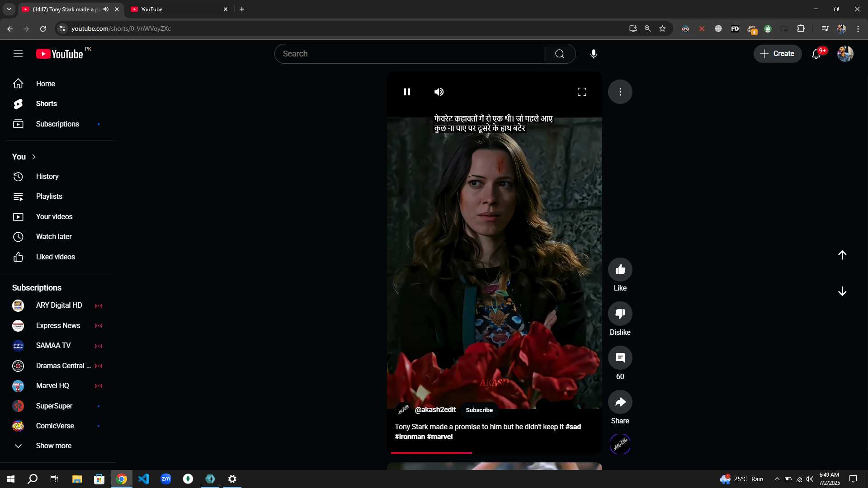The width and height of the screenshot is (868, 488).
Task: Open the @akash2edit channel link
Action: point(435,409)
